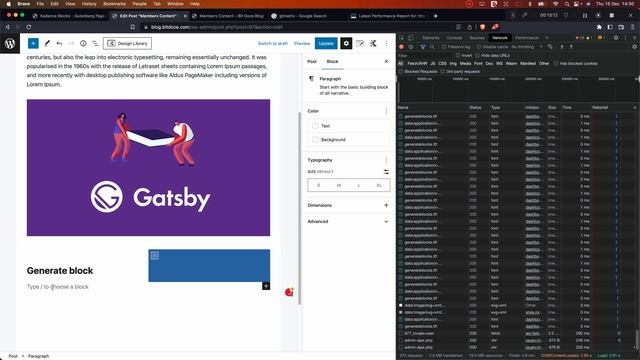Open editor options three-dot menu
Image resolution: width=640 pixels, height=360 pixels.
(386, 43)
